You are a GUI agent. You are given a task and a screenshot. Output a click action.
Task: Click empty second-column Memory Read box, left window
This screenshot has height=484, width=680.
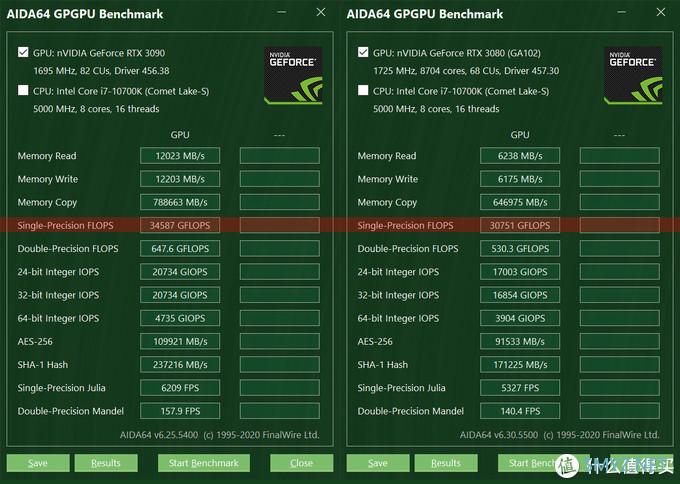pyautogui.click(x=280, y=156)
